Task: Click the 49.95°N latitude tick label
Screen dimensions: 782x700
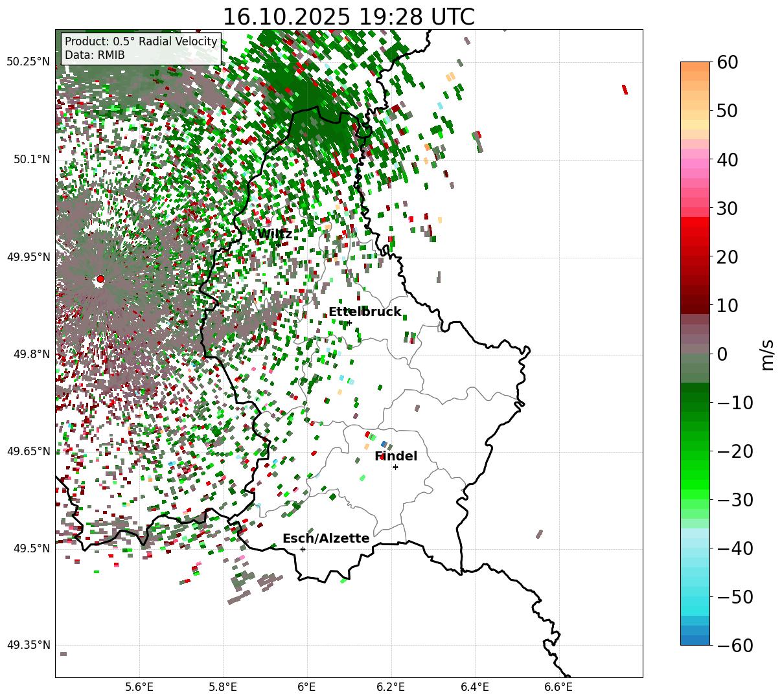Action: click(28, 257)
